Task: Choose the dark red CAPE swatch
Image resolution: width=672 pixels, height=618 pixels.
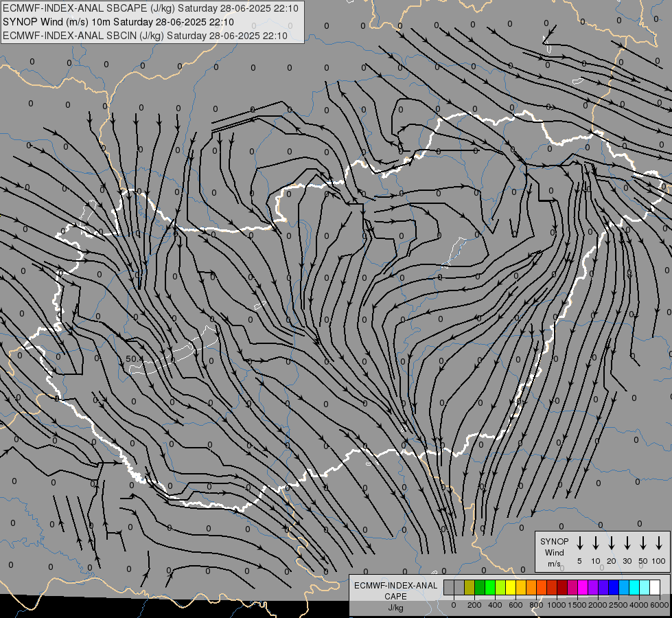Action: tap(562, 587)
